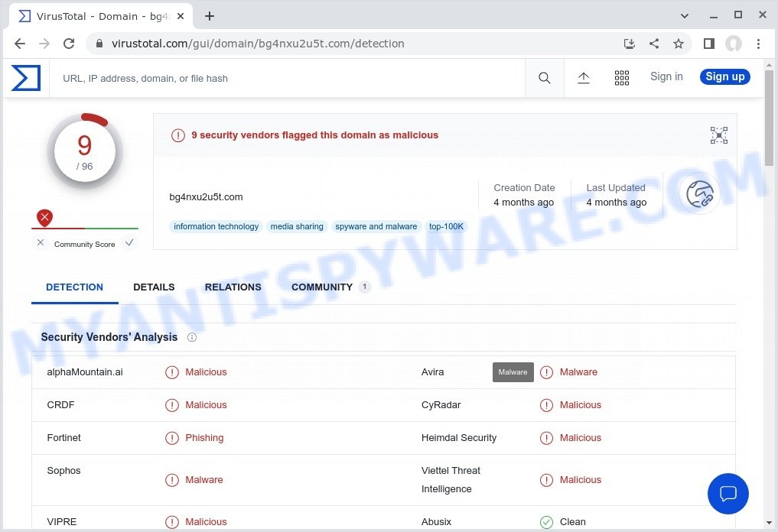Click the information technology tag

tap(216, 226)
